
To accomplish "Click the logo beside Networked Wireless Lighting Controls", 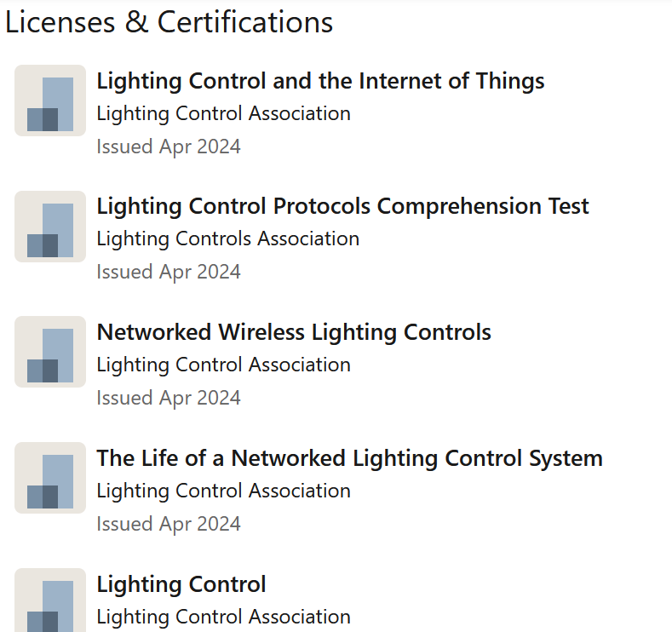I will click(50, 352).
